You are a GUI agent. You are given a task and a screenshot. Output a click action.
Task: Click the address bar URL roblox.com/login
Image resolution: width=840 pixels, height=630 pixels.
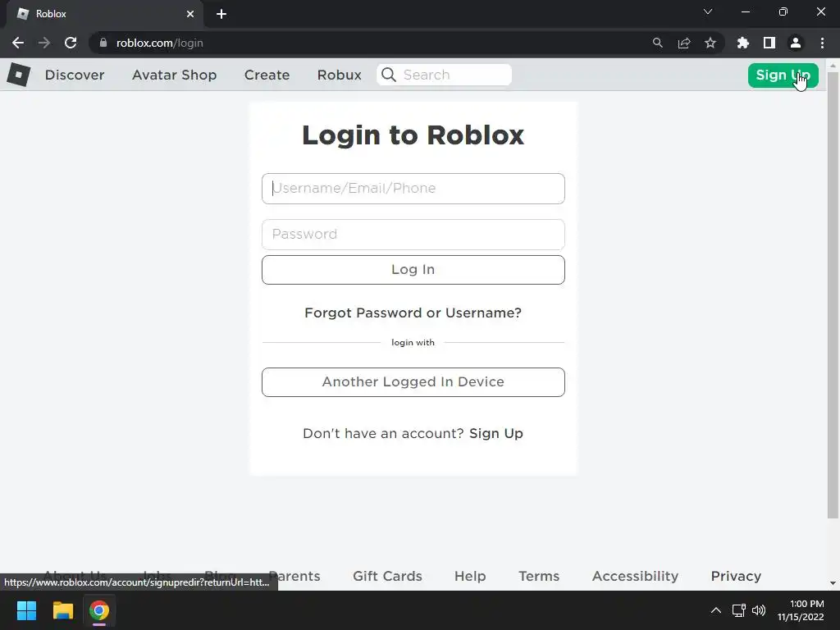coord(160,43)
